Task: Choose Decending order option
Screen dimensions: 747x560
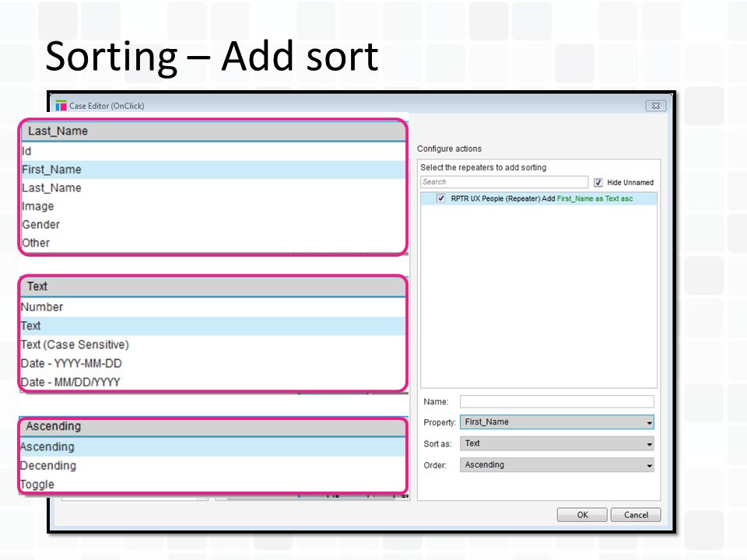Action: click(x=213, y=466)
